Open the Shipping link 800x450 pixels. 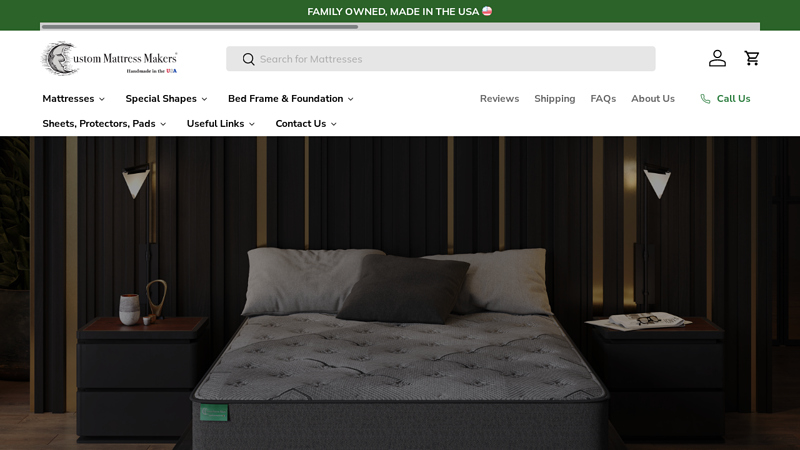(x=555, y=98)
